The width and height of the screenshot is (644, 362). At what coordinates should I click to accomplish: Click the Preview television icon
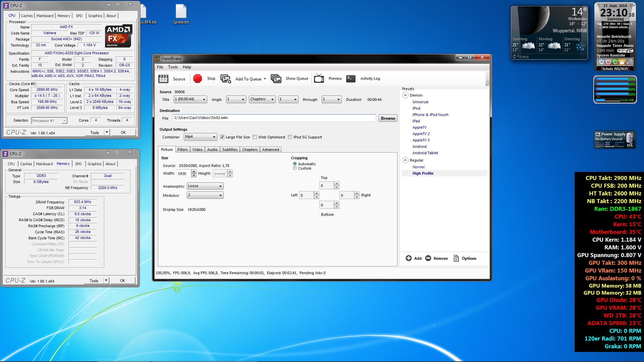click(319, 79)
